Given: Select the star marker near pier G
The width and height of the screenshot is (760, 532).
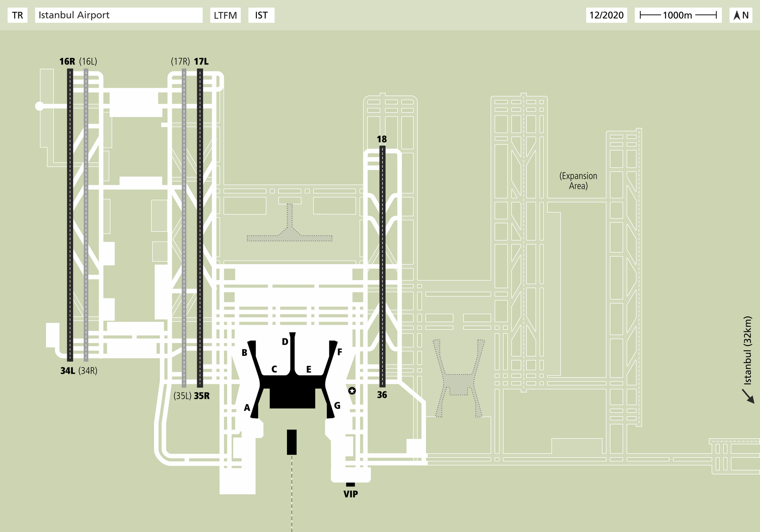Looking at the screenshot, I should [351, 391].
